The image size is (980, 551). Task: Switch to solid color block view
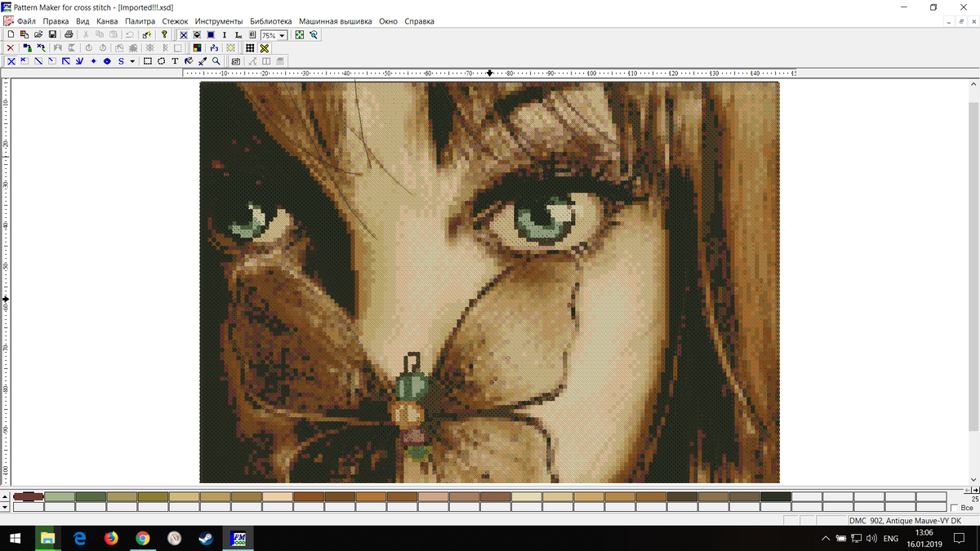point(211,35)
